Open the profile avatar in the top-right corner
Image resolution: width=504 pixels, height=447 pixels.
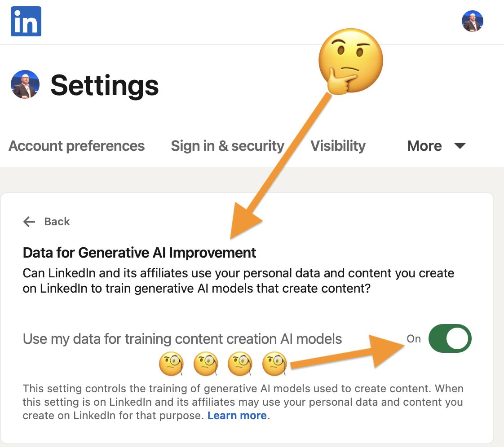472,21
